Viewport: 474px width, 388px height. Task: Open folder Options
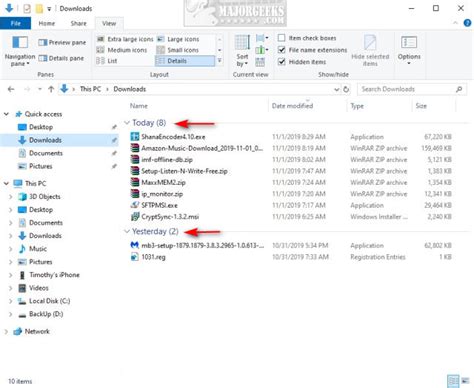[x=409, y=51]
